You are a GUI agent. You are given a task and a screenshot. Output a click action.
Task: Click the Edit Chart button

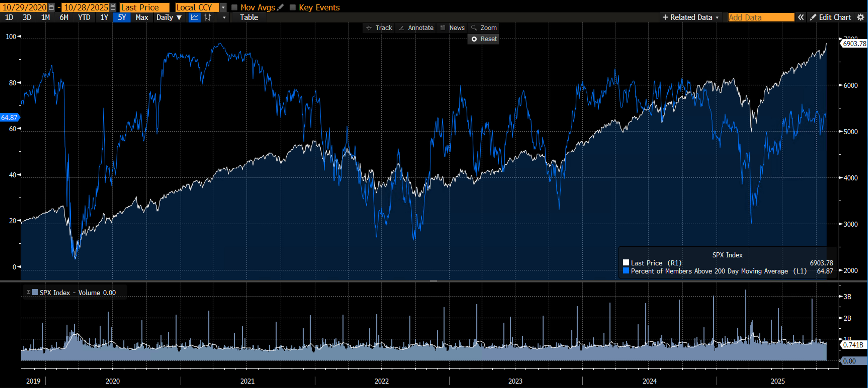pyautogui.click(x=831, y=18)
